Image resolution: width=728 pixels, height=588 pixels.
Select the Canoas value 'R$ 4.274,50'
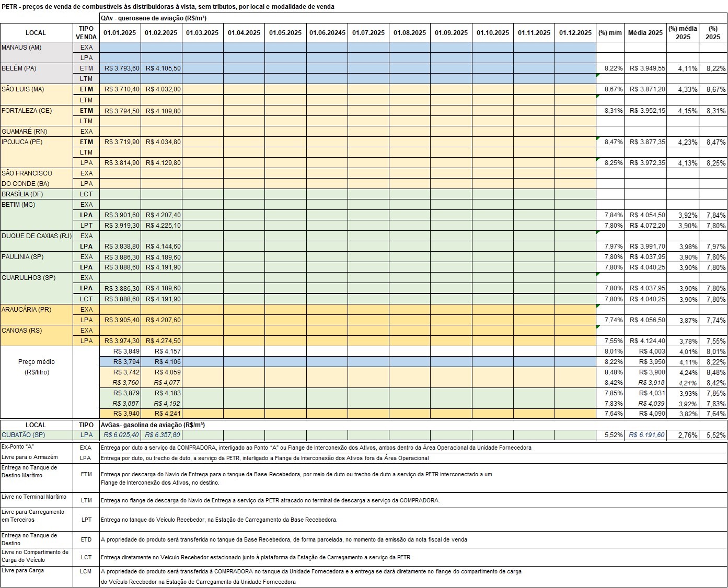click(x=161, y=341)
